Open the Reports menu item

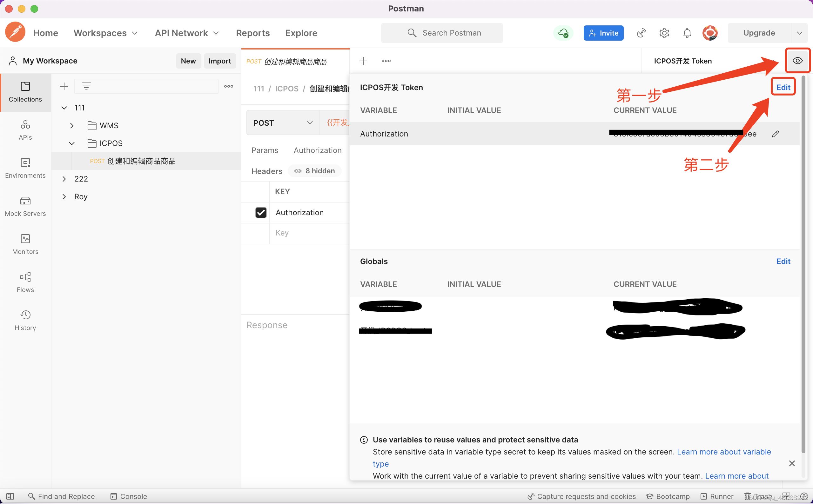pyautogui.click(x=253, y=33)
